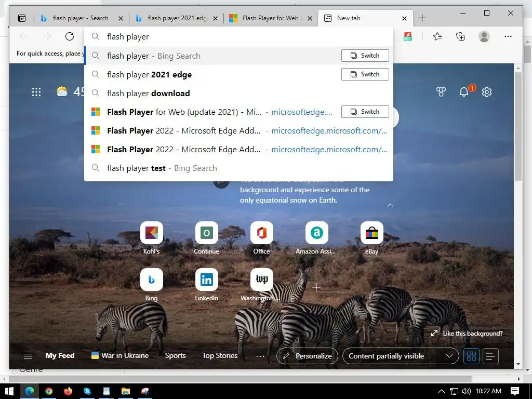This screenshot has width=532, height=399.
Task: Select the War in Ukraine feed
Action: point(120,355)
